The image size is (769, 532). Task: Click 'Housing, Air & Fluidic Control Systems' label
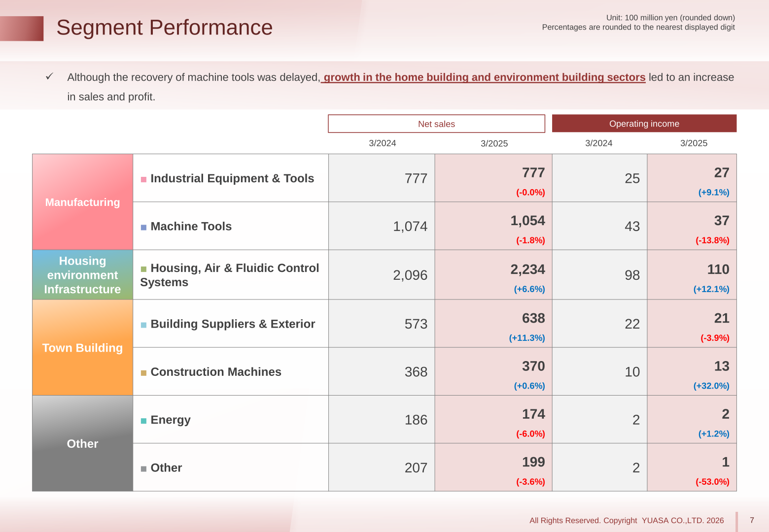point(230,275)
